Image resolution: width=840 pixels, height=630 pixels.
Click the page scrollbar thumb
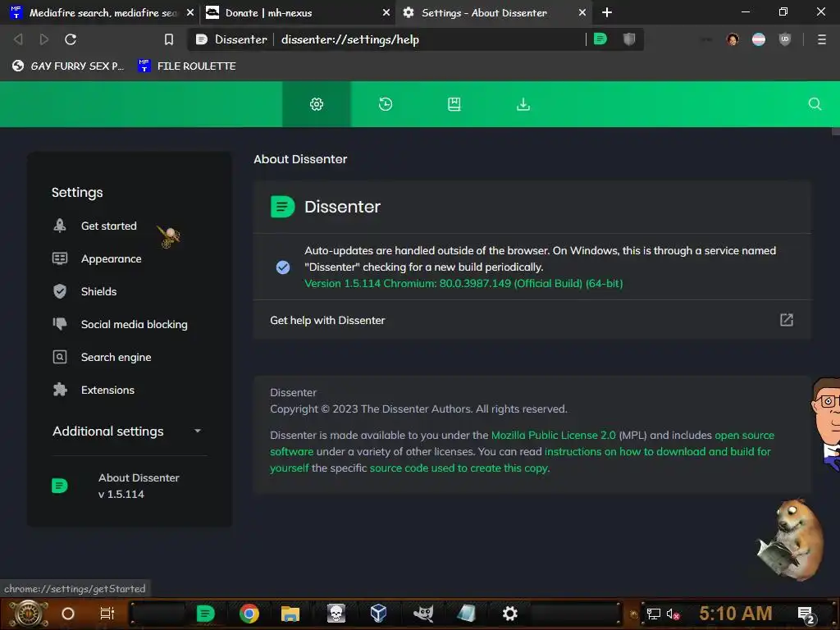click(835, 131)
